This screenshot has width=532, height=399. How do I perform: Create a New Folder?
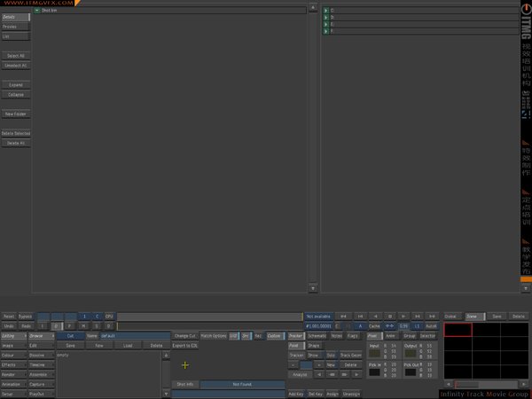point(16,114)
